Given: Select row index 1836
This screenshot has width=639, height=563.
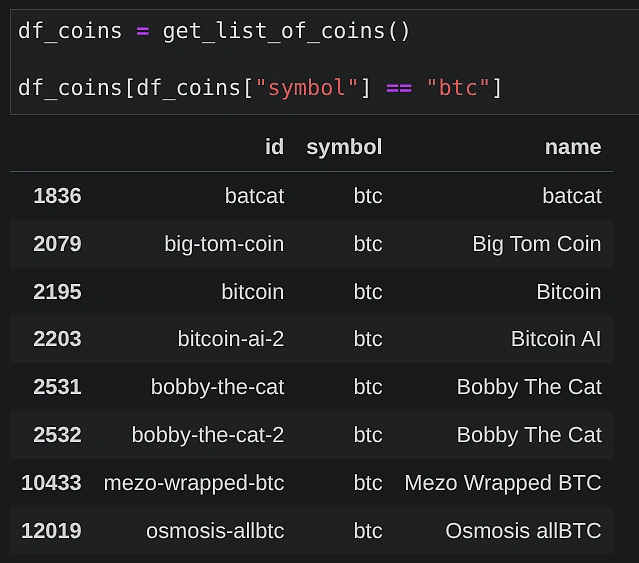Looking at the screenshot, I should [57, 196].
